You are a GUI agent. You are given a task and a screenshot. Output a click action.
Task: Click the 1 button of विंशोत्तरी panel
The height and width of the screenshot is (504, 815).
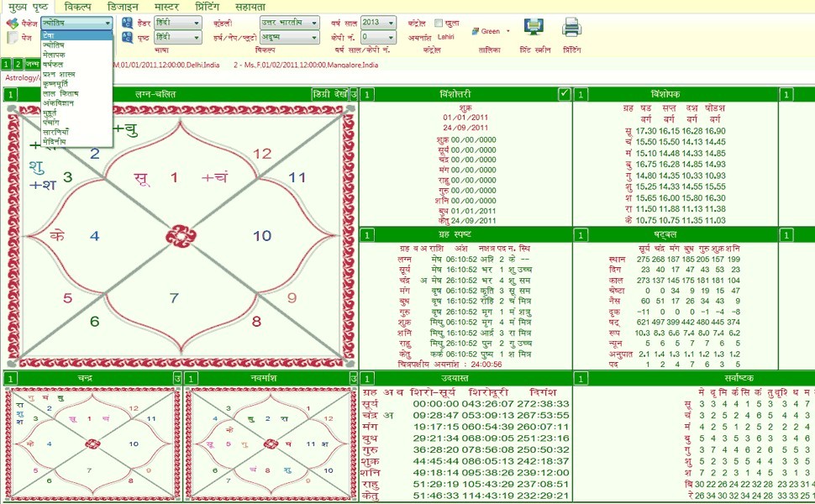(x=367, y=95)
